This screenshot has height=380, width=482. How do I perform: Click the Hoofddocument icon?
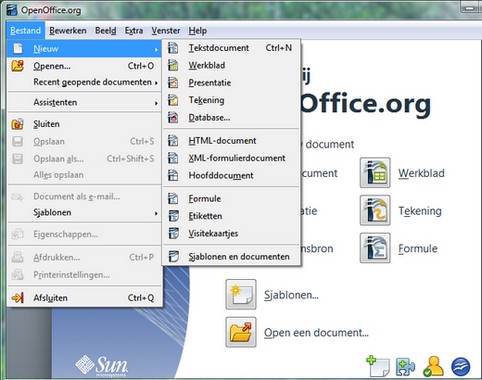tap(173, 175)
